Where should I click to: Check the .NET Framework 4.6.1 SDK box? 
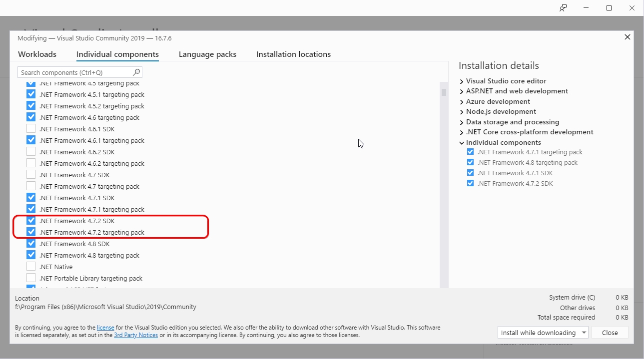click(x=31, y=129)
